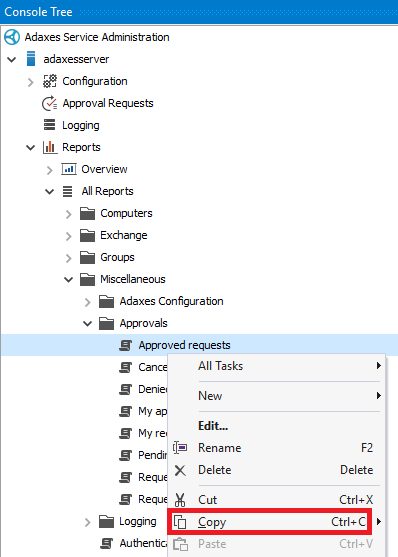Select the top-level Logging node label
The image size is (398, 557).
(81, 125)
